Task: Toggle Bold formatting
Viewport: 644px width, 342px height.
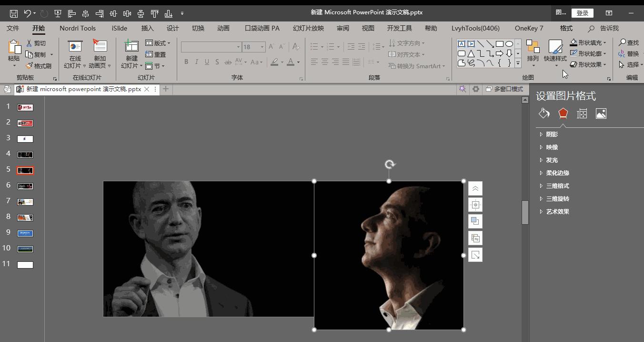Action: (186, 62)
